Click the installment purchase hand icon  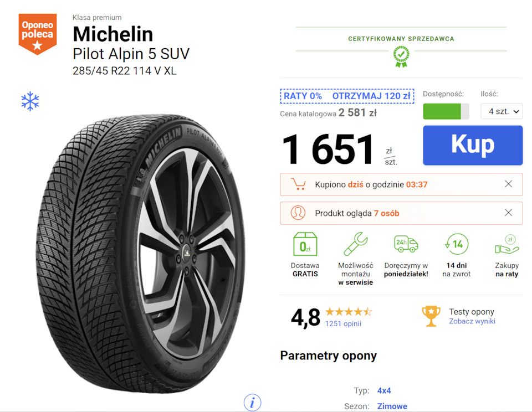click(x=507, y=244)
